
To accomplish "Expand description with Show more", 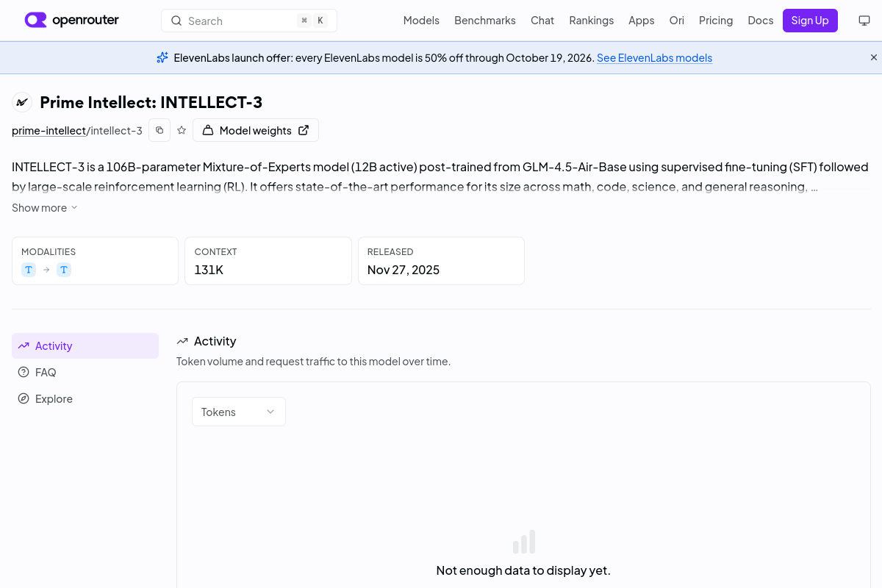I will point(45,208).
